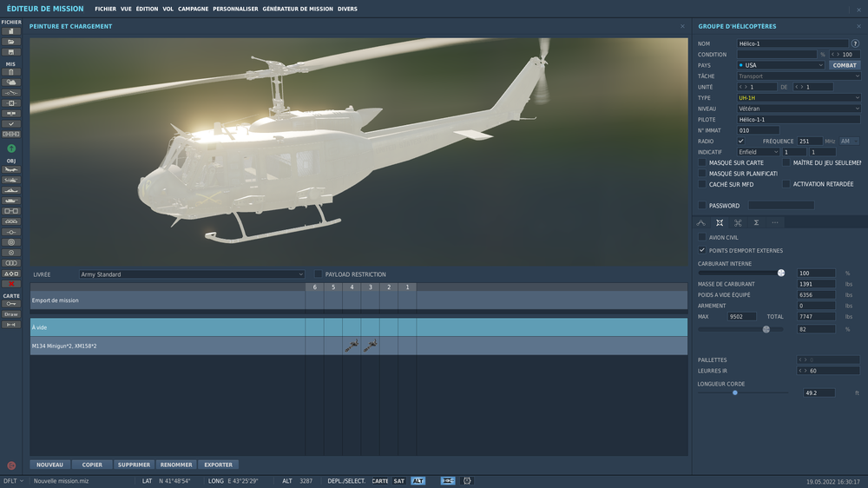Click the Nouveau button
868x488 pixels.
(x=49, y=465)
